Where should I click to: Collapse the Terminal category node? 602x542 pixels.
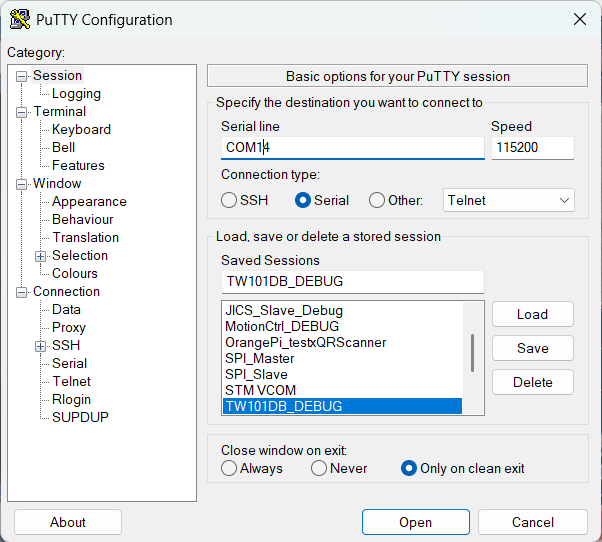[21, 112]
